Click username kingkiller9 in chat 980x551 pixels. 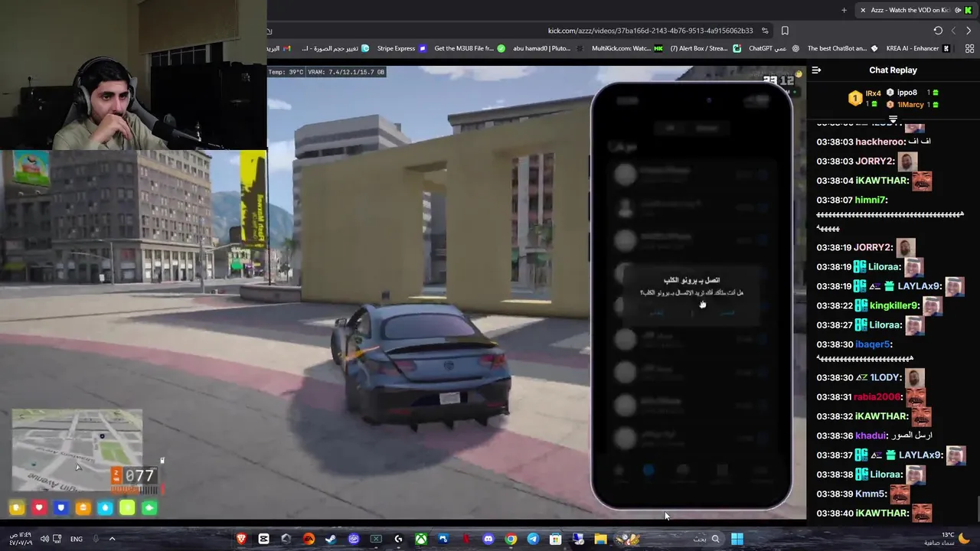(894, 305)
